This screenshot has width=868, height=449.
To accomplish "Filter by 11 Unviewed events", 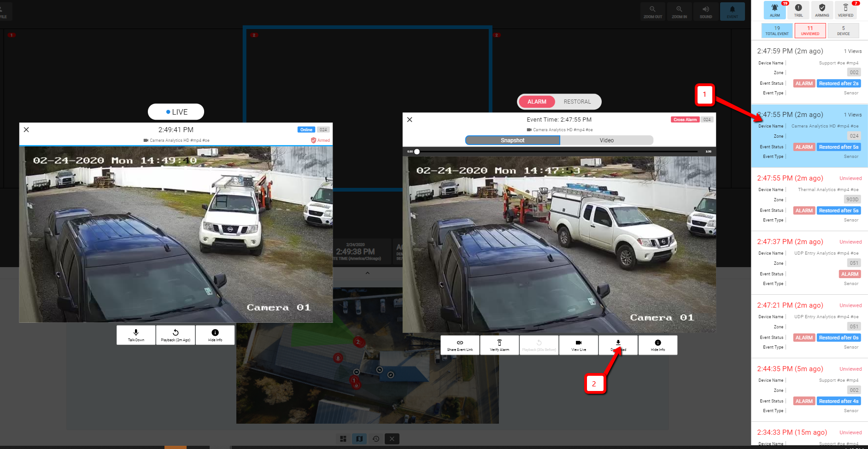I will click(x=810, y=31).
